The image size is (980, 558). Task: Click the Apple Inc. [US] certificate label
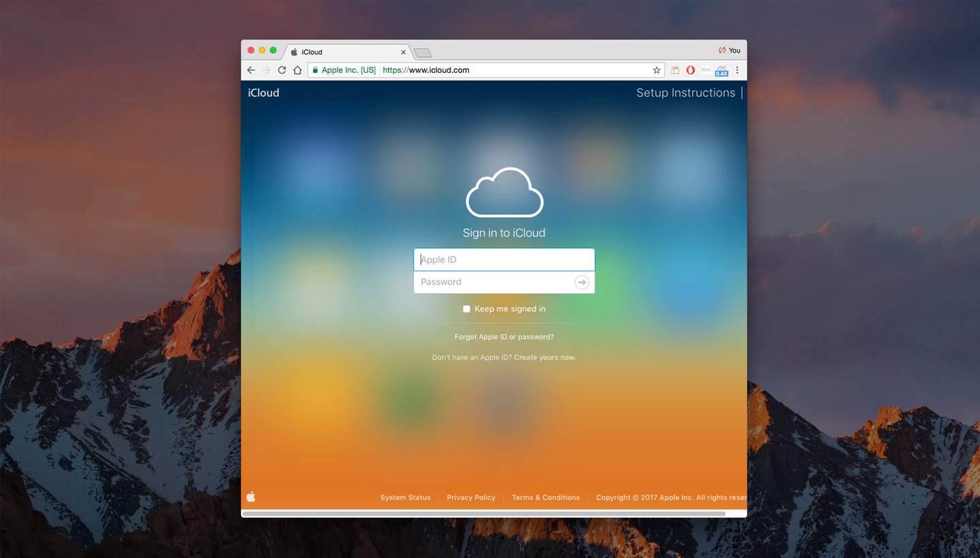[348, 70]
